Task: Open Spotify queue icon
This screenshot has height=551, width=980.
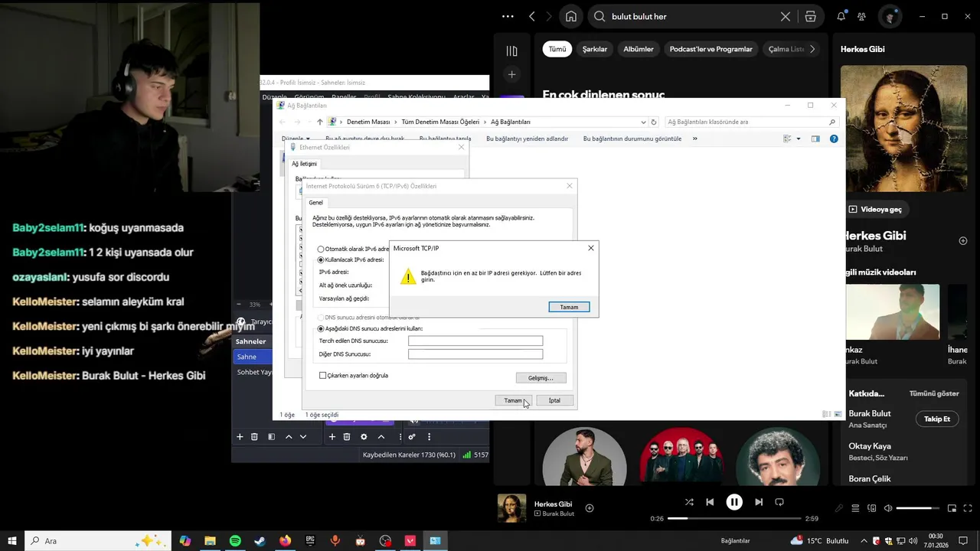Action: (x=855, y=508)
